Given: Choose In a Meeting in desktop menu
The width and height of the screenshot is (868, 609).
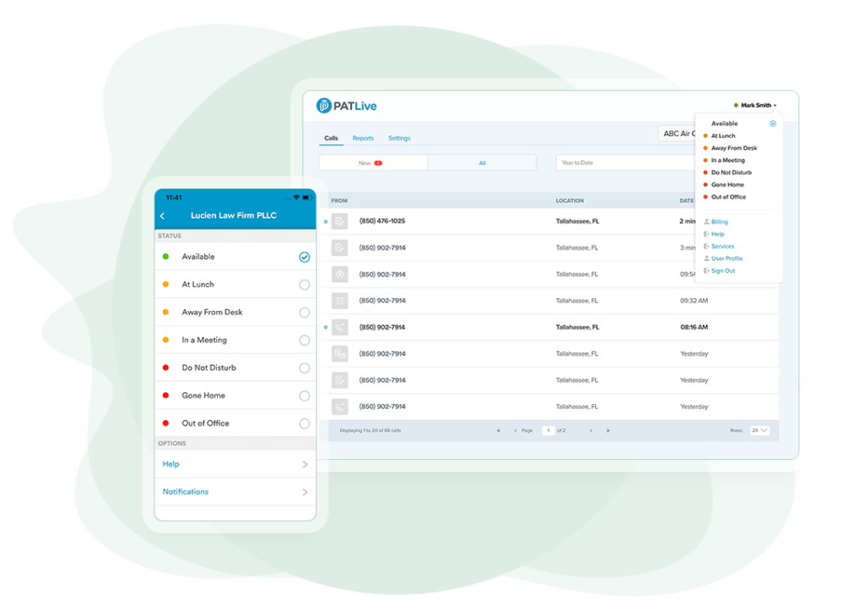Looking at the screenshot, I should (x=728, y=160).
